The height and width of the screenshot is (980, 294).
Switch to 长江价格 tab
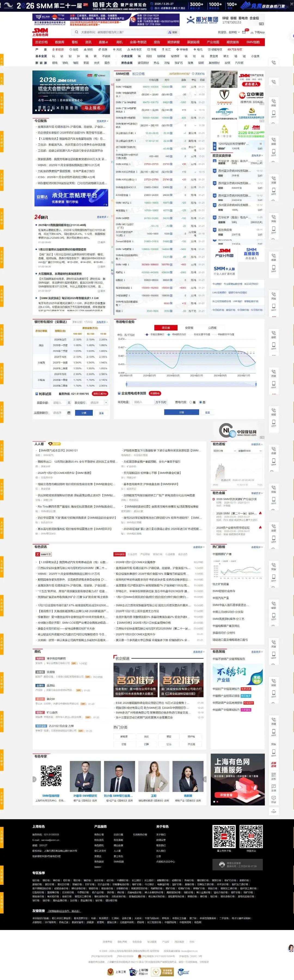pos(138,74)
